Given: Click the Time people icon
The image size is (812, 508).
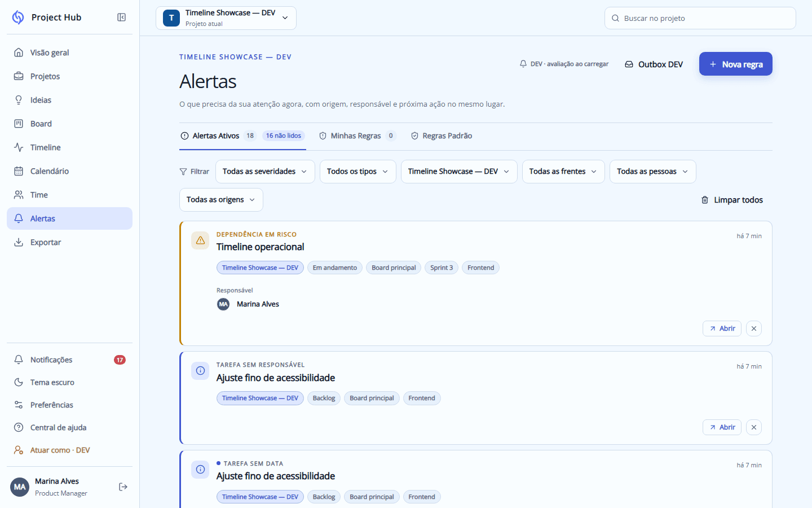Looking at the screenshot, I should [x=19, y=195].
